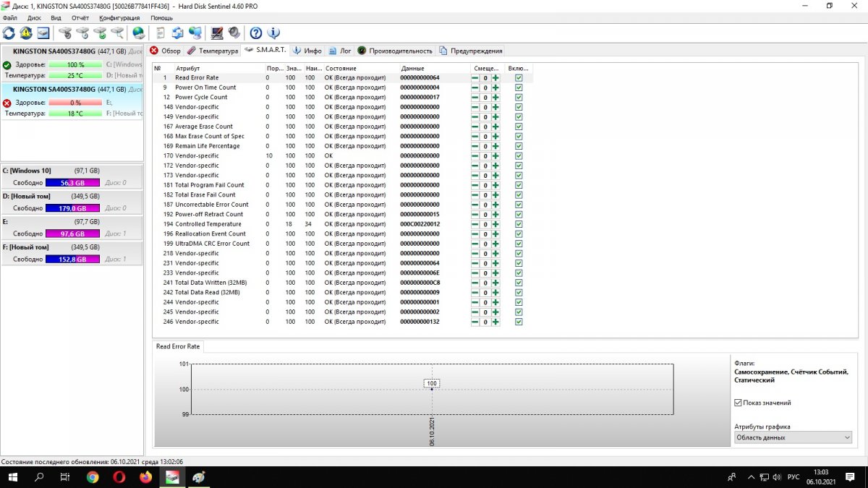Click the disk with clock test icon
868x488 pixels.
(x=82, y=33)
